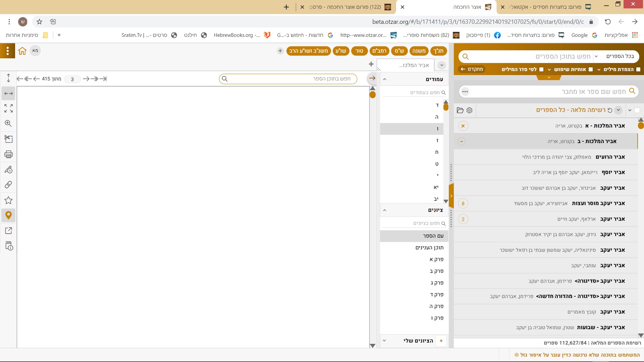Open the three-dot menu in orange corner
This screenshot has width=644, height=362.
7,51
